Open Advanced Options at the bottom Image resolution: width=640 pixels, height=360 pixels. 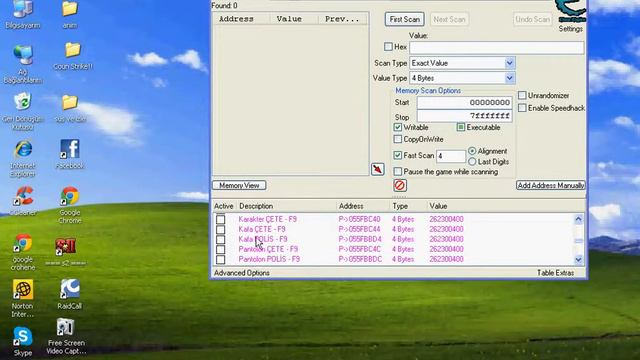242,273
